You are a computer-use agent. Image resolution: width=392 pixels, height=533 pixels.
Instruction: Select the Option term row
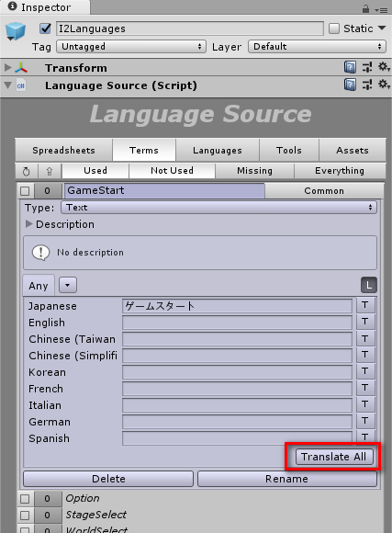200,499
